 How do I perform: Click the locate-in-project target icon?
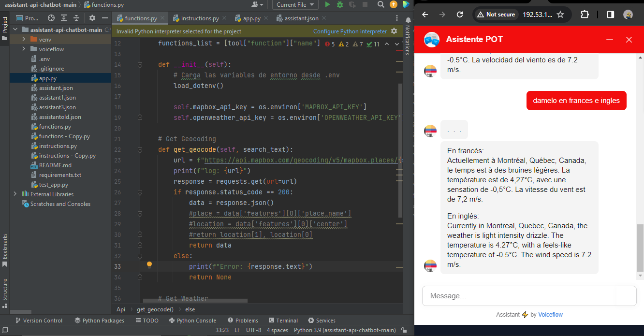(51, 18)
